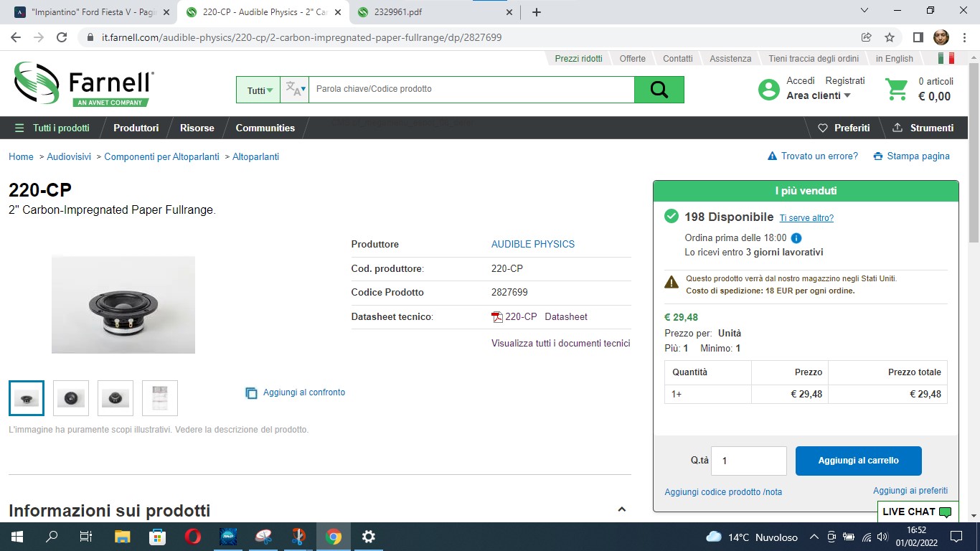Viewport: 980px width, 551px height.
Task: Bookmark this page with star icon
Action: coord(890,37)
